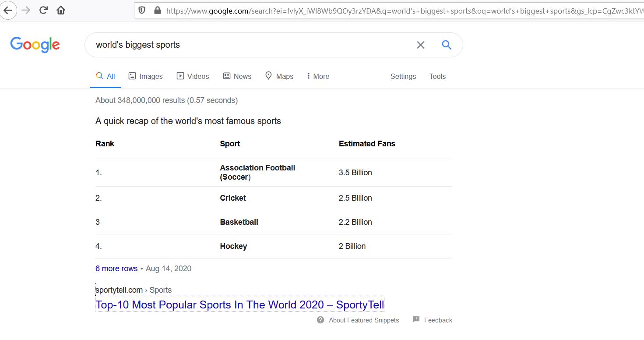Select the Hockey table cell
644x340 pixels.
[x=233, y=246]
